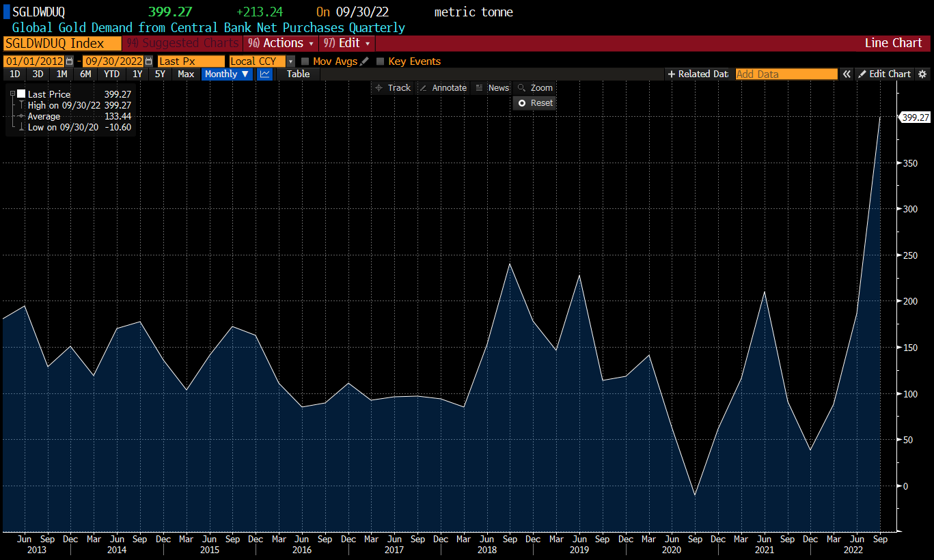Click the Edit Chart button
Screen dimensions: 934x560
884,74
